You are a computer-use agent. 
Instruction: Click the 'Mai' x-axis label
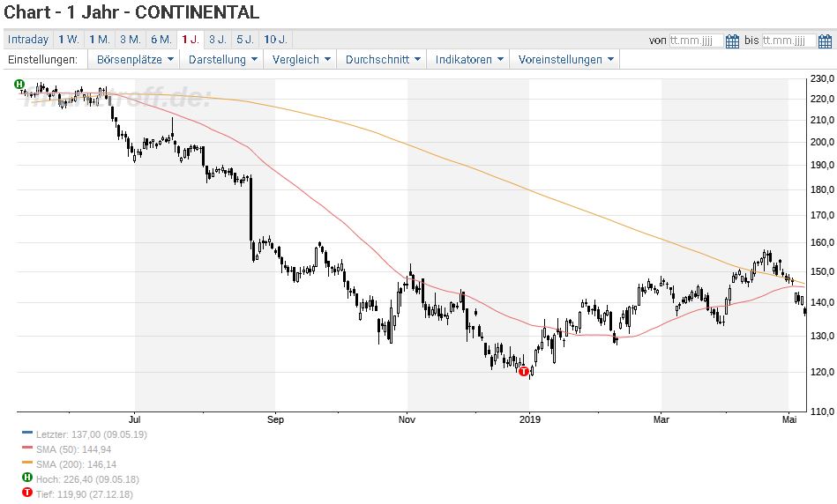tap(789, 419)
